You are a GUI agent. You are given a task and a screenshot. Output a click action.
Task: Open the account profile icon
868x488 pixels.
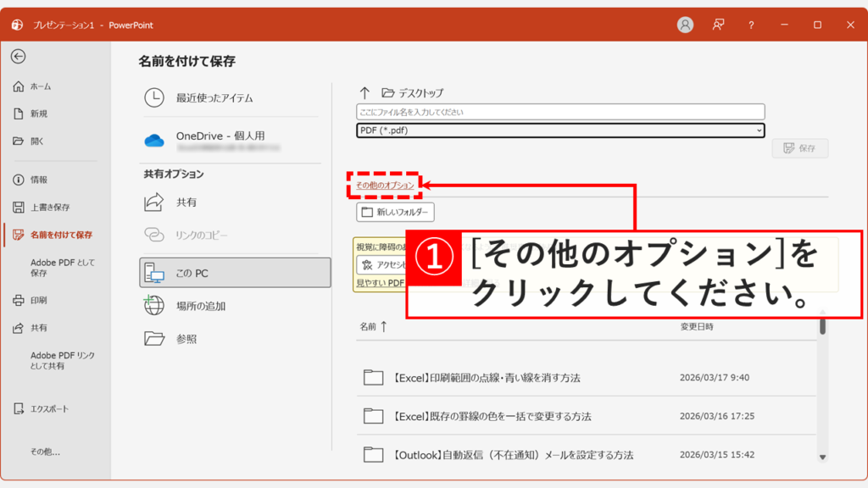pyautogui.click(x=683, y=25)
